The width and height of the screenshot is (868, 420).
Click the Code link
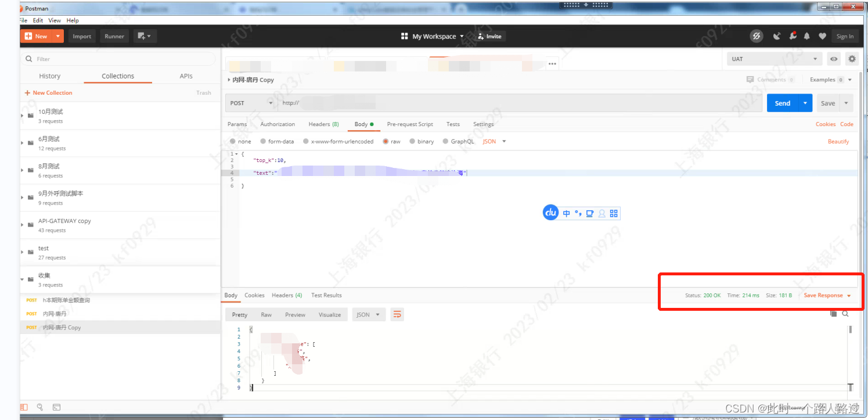847,124
